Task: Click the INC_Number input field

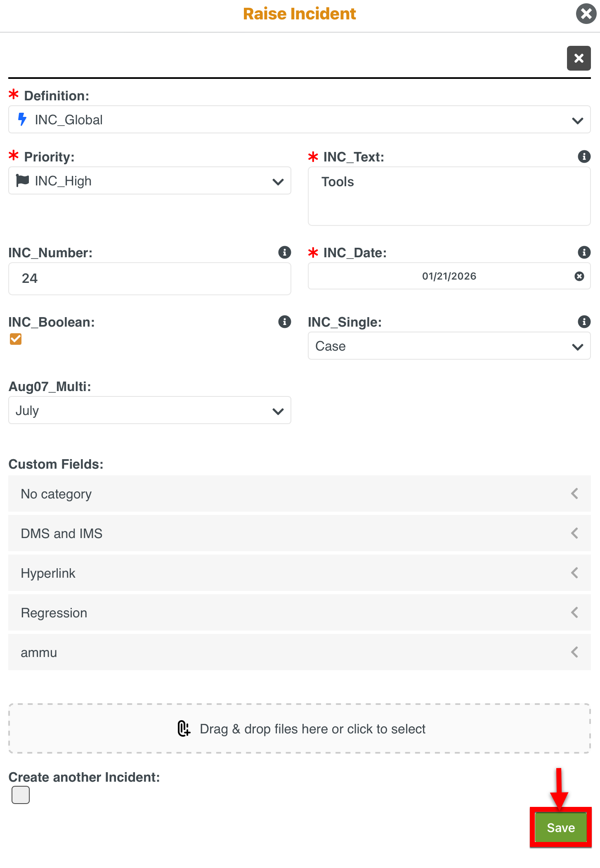Action: click(149, 279)
